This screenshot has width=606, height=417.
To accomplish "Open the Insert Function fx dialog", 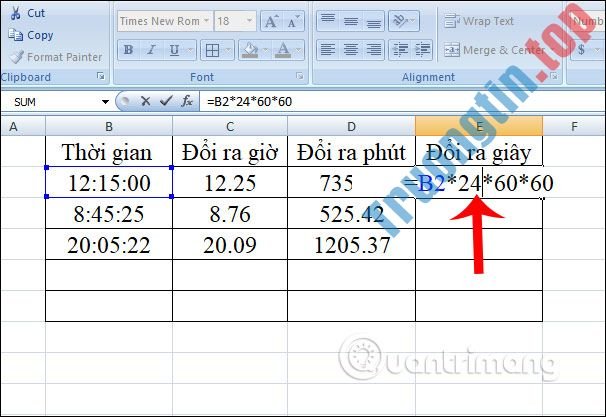I will [187, 102].
